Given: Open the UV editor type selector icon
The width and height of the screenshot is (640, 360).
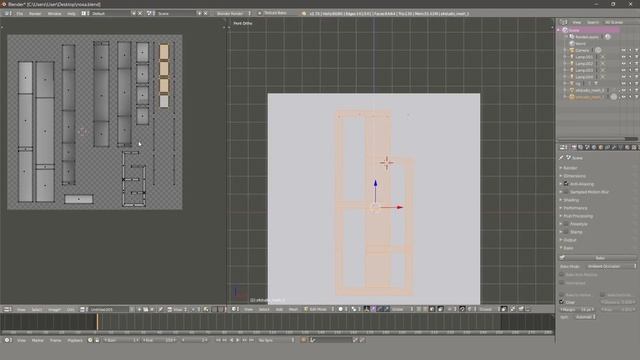Looking at the screenshot, I should tap(7, 309).
